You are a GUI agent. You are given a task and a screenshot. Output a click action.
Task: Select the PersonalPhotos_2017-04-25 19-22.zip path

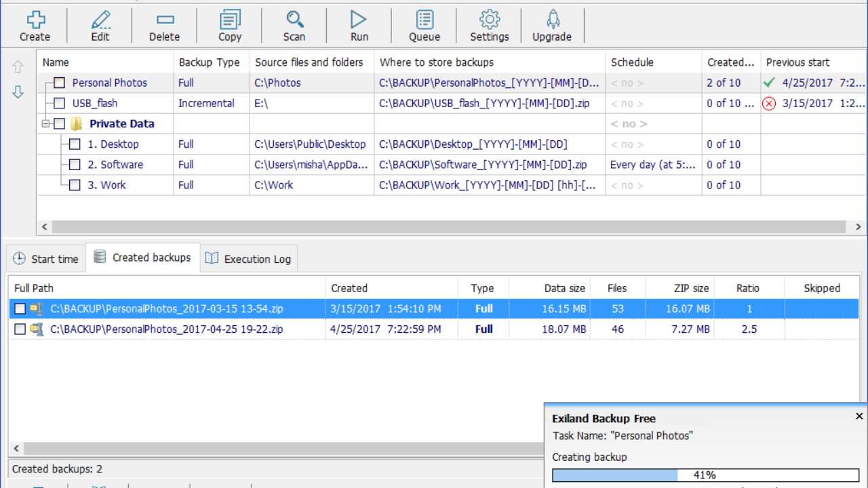[167, 329]
